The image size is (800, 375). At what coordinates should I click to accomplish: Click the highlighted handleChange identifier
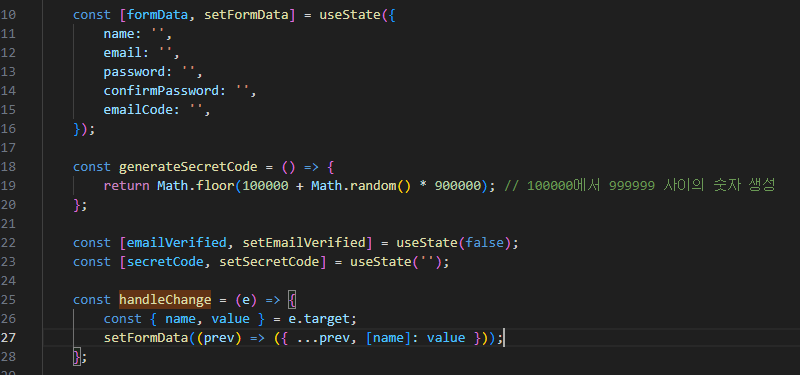(x=165, y=299)
